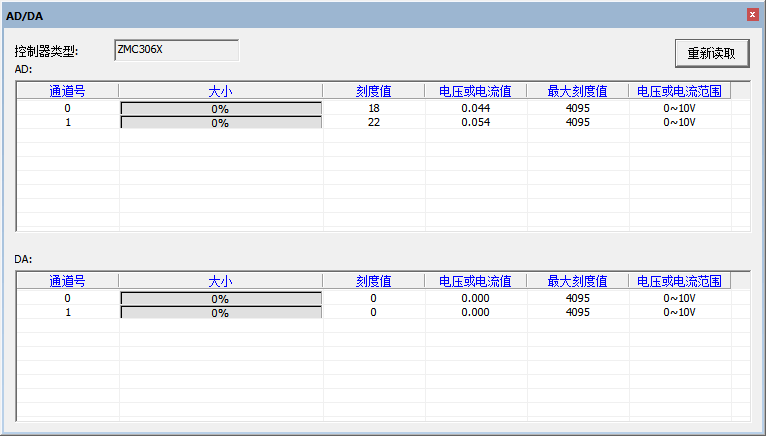Close the AD/DA dialog window
Screen dimensions: 766x436
pyautogui.click(x=752, y=15)
